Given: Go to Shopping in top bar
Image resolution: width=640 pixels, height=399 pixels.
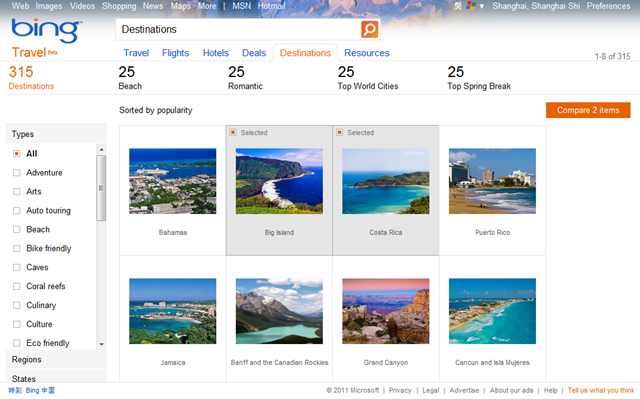Looking at the screenshot, I should click(x=119, y=6).
